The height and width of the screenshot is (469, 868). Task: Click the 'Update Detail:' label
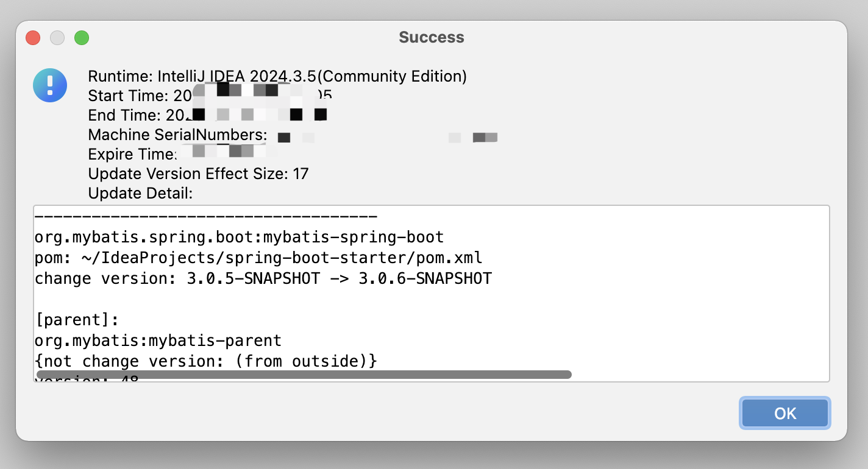coord(141,193)
